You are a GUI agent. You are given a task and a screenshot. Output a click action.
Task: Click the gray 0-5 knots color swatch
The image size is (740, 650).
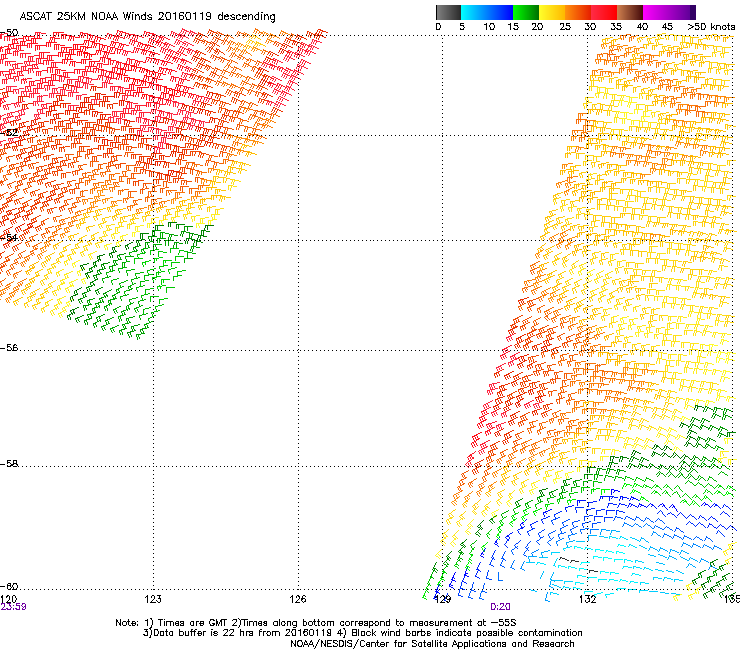[x=448, y=12]
